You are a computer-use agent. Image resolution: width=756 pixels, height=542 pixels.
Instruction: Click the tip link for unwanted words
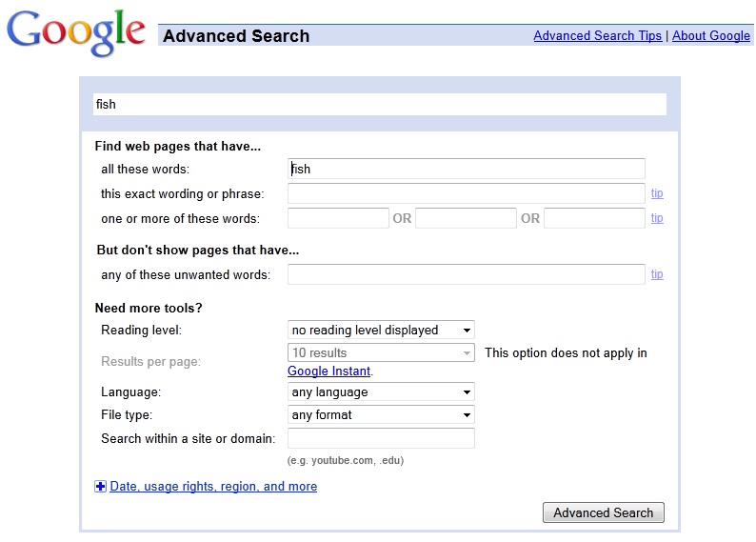(657, 274)
